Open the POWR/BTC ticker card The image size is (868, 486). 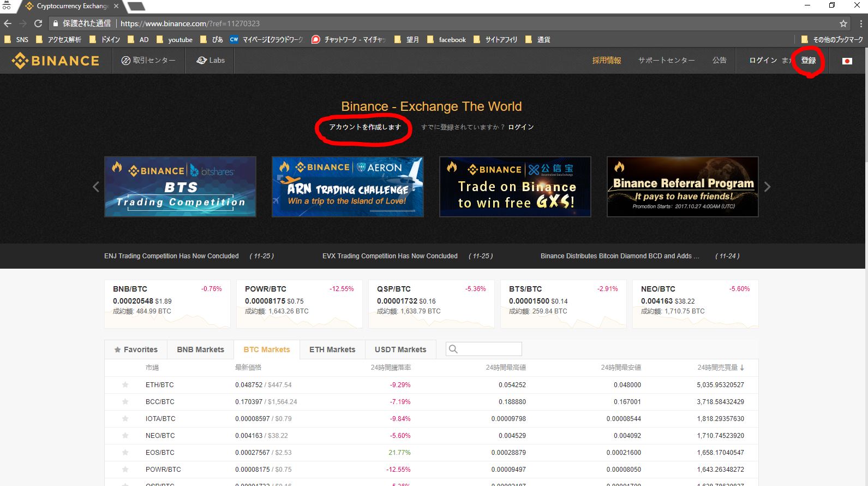pos(299,304)
